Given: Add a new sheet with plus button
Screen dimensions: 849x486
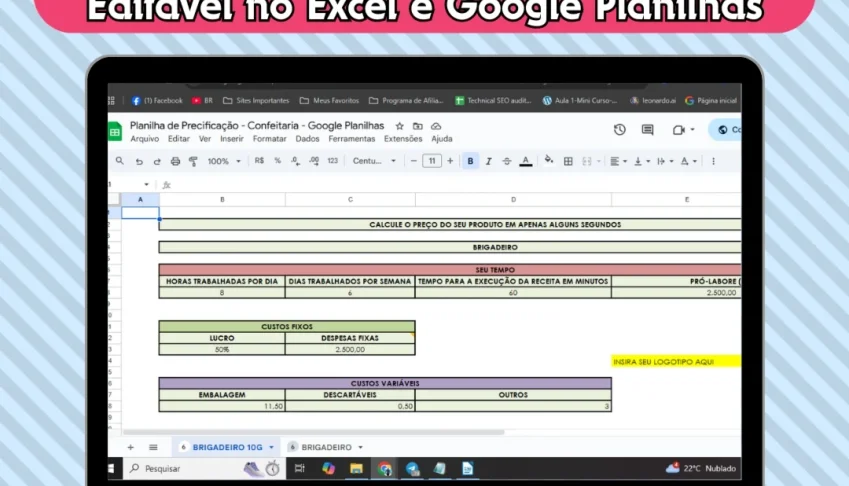Looking at the screenshot, I should click(130, 447).
